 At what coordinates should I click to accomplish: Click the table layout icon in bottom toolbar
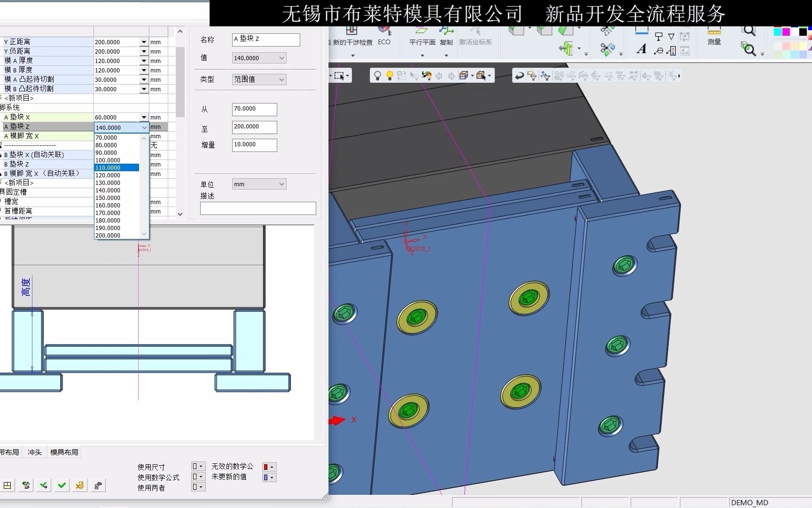pyautogui.click(x=8, y=485)
